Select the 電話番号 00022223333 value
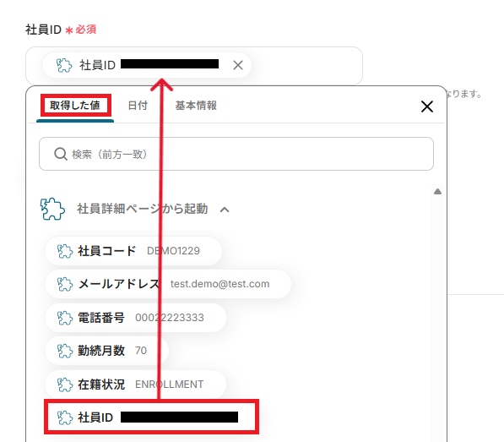Screen dimensions: 504x442 135,318
